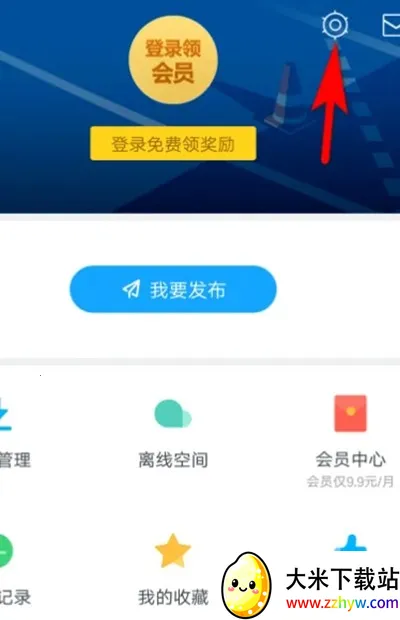Tap the blue icon below 会员中心
The width and height of the screenshot is (400, 620).
pos(351,542)
